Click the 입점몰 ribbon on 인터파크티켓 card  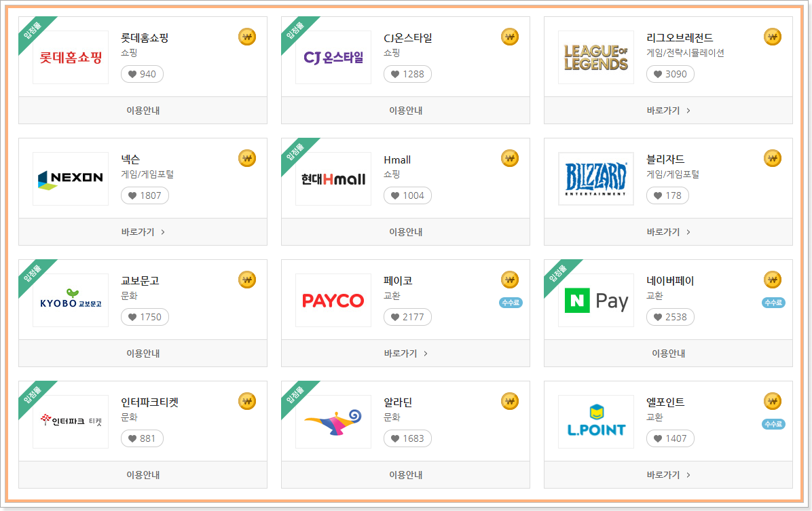32,395
